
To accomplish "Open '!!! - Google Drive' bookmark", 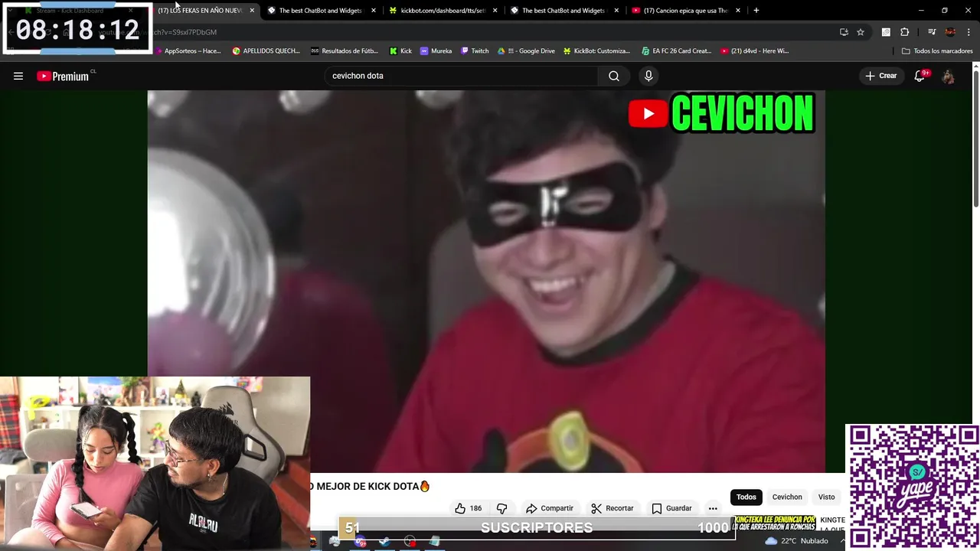I will [526, 51].
